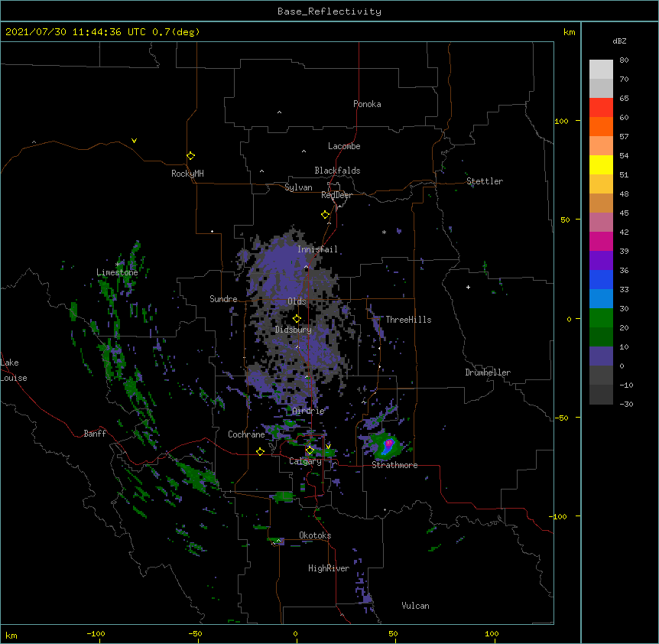Screen dimensions: 659x644
Task: Click the yellow V marker west of RockyMH
Action: tap(134, 141)
